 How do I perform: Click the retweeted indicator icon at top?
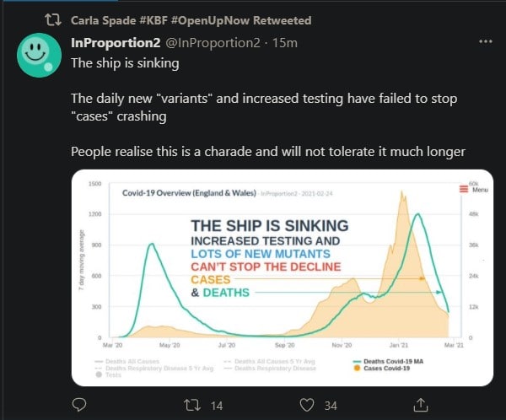coord(53,20)
